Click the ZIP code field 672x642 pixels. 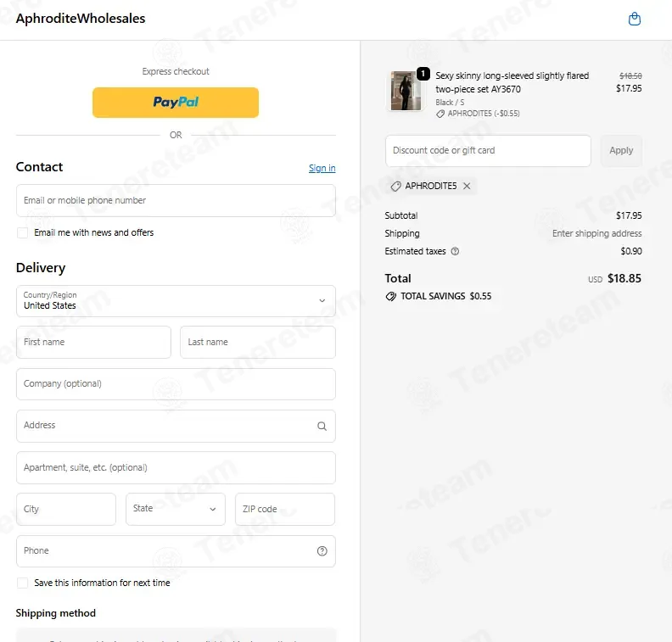[x=285, y=509]
